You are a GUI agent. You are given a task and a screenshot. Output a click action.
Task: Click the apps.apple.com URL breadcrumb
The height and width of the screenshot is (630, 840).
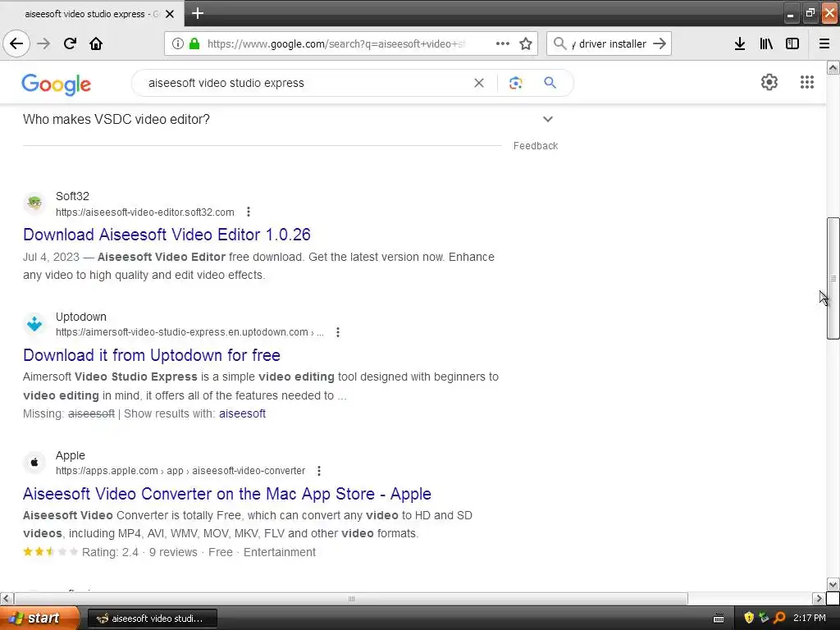point(180,471)
